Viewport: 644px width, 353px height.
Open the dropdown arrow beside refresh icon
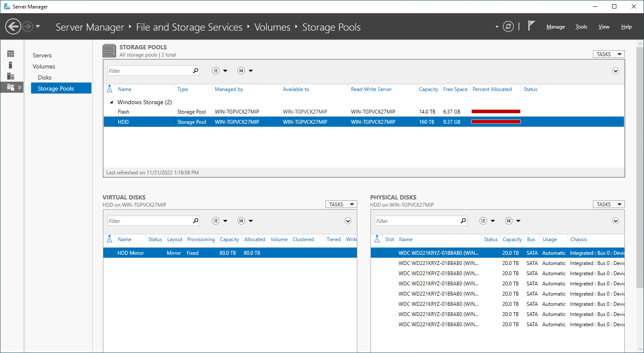497,27
